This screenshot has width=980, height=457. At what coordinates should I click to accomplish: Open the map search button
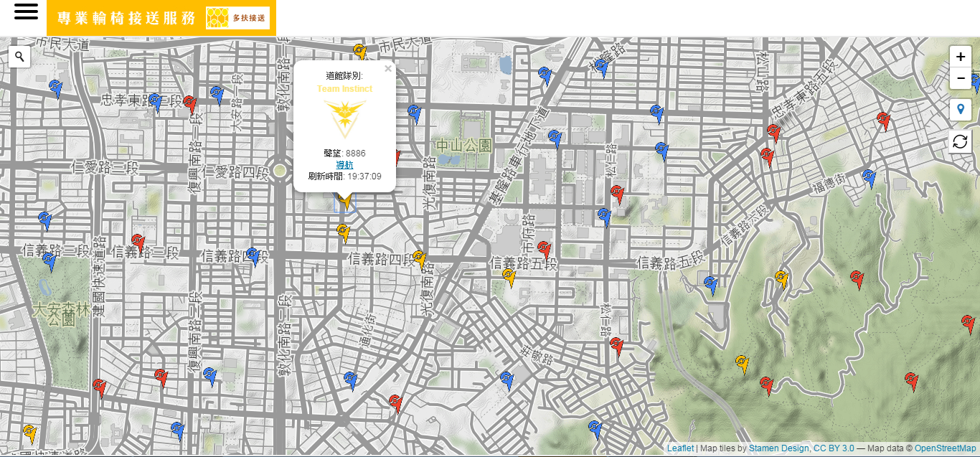point(19,57)
